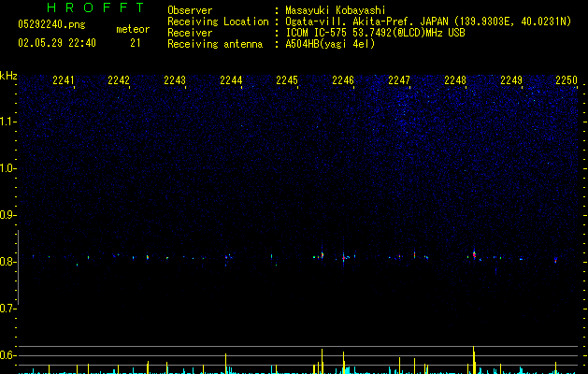
Task: Click the gray vertical range bar by 0.8
Action: coord(18,267)
